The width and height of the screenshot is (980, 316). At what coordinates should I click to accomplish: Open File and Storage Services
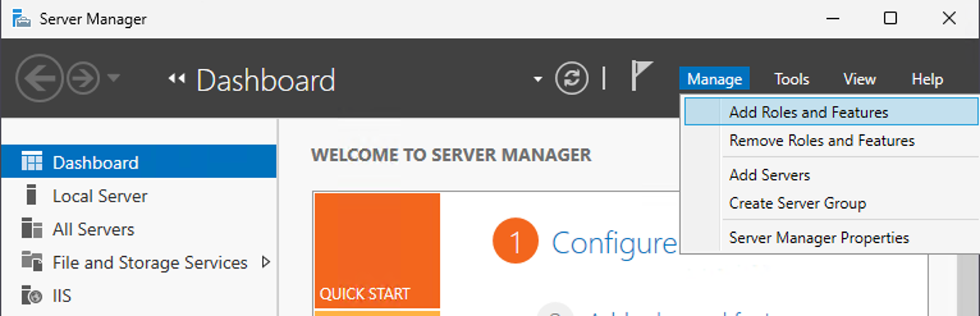click(139, 262)
